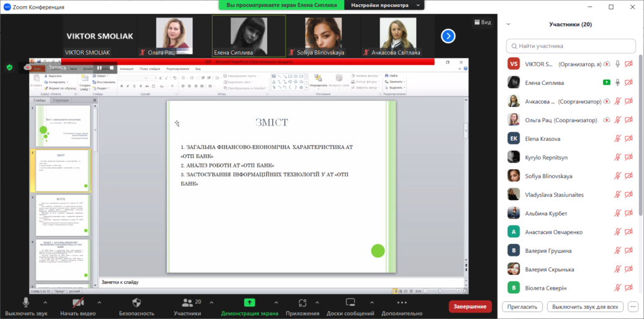Open Раздел dropdown in PowerPoint ribbon
Image resolution: width=644 pixels, height=319 pixels.
101,88
